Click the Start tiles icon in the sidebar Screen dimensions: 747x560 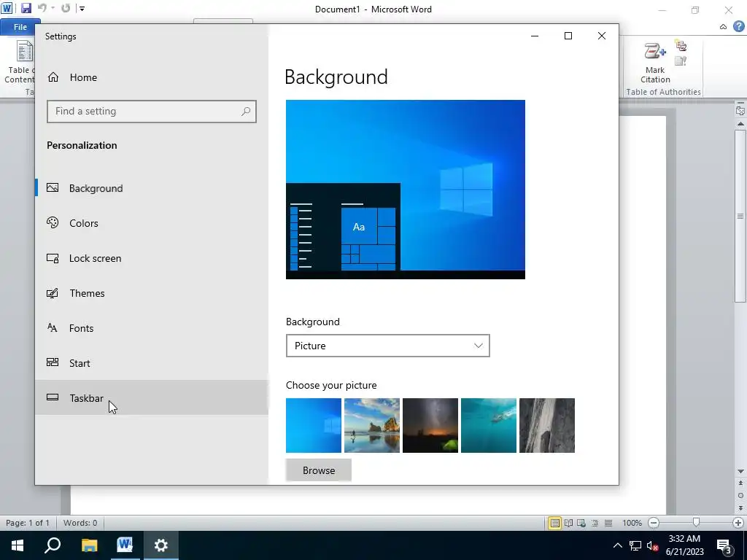tap(53, 362)
